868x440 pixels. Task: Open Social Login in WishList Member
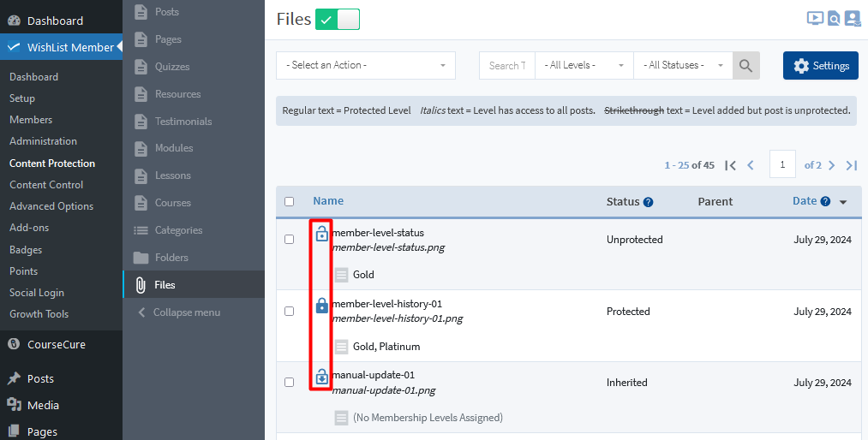37,293
